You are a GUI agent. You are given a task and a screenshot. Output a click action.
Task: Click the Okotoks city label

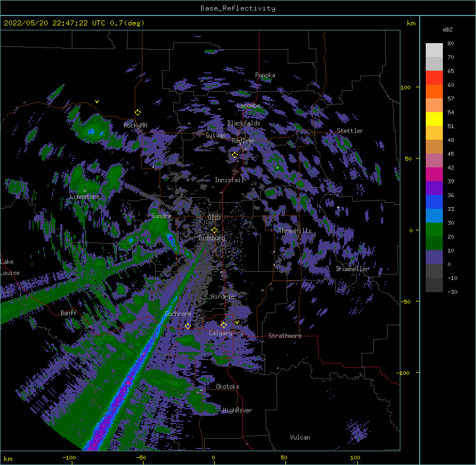228,387
